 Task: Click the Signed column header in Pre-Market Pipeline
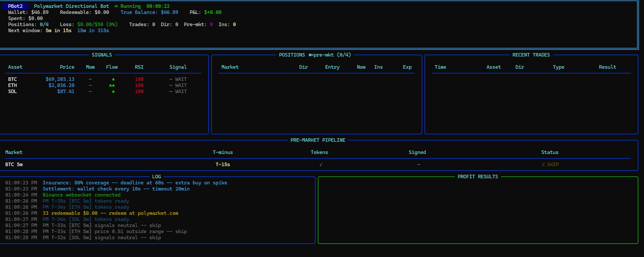(417, 152)
